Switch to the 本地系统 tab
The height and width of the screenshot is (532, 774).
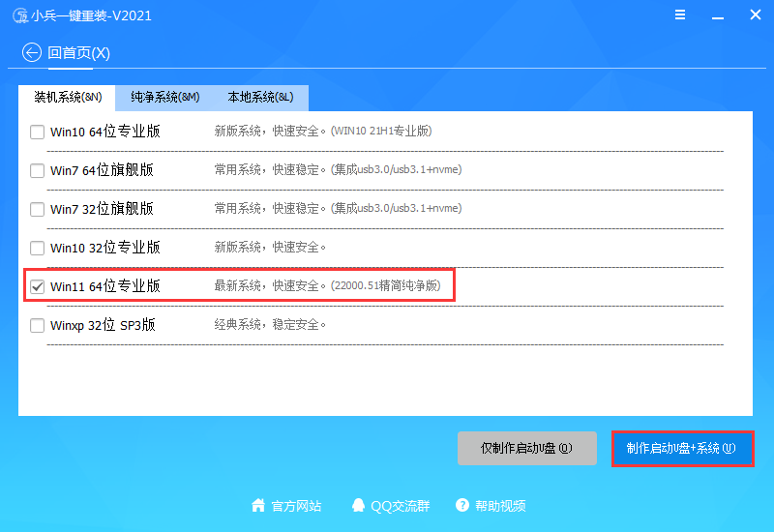260,98
